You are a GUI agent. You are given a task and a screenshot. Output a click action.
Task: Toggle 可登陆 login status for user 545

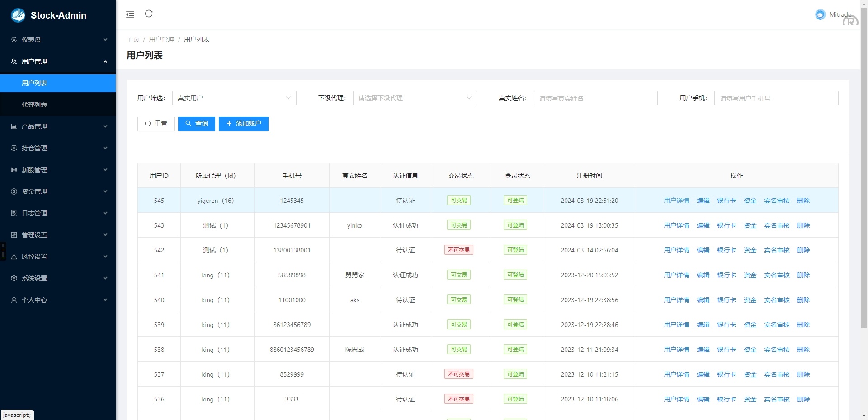[515, 201]
